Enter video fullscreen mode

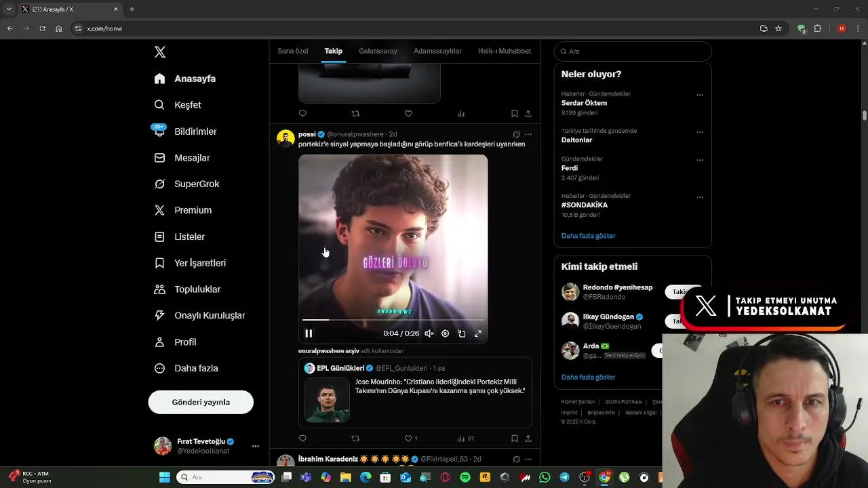tap(478, 333)
